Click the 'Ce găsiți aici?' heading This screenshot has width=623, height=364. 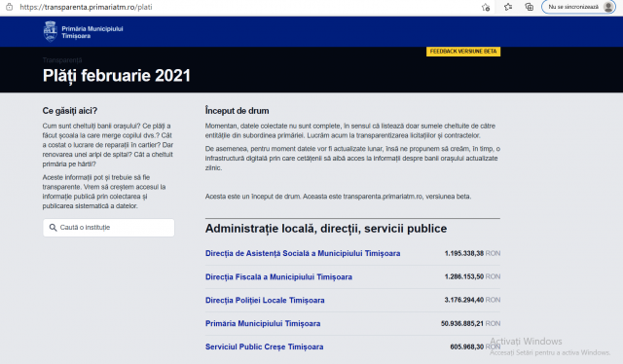(x=70, y=111)
